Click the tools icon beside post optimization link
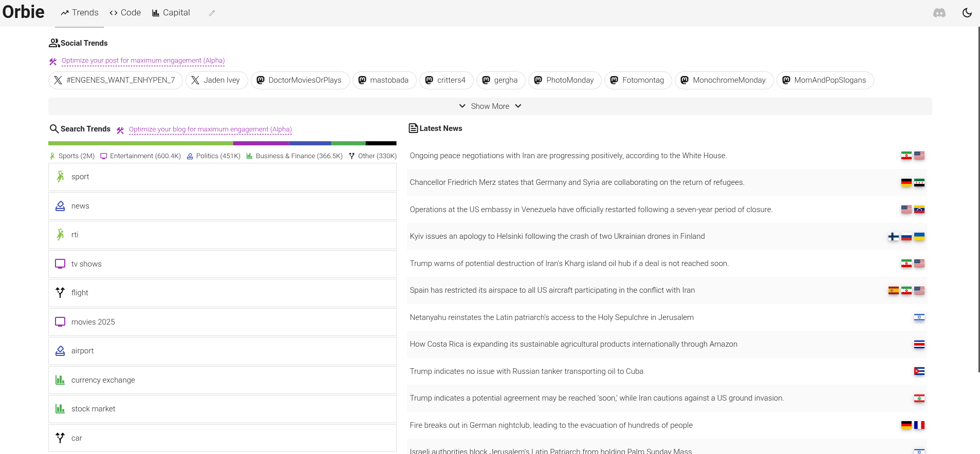Image resolution: width=980 pixels, height=454 pixels. click(53, 62)
